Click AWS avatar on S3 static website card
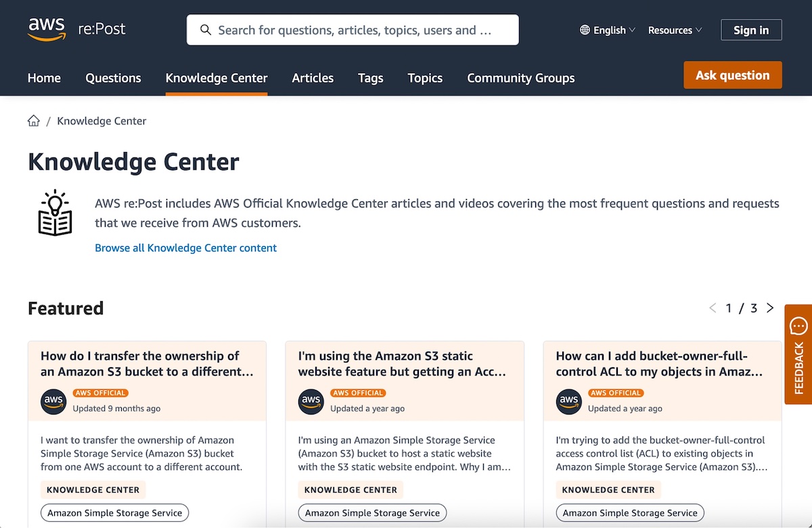812x528 pixels. coord(311,402)
